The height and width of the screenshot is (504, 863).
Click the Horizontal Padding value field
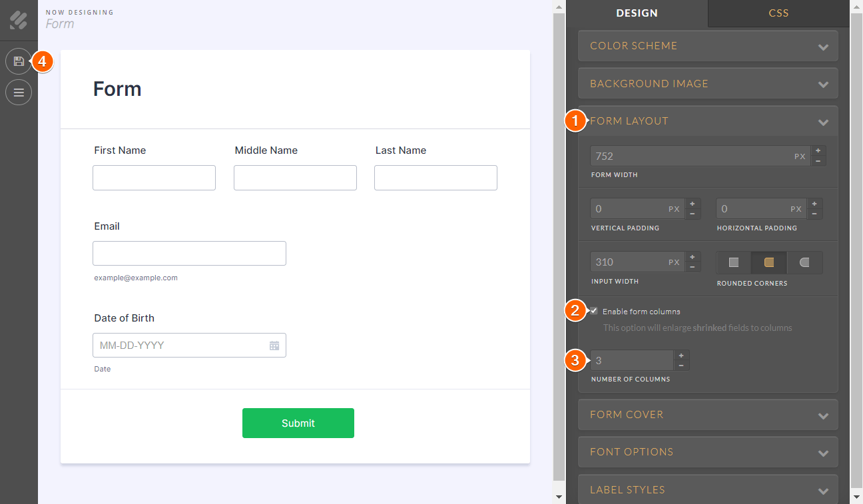[x=762, y=209]
